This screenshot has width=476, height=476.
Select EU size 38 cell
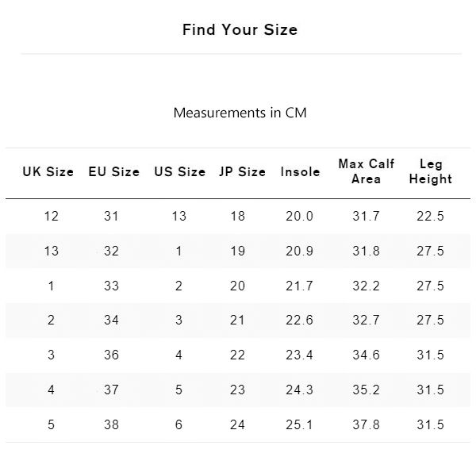112,425
